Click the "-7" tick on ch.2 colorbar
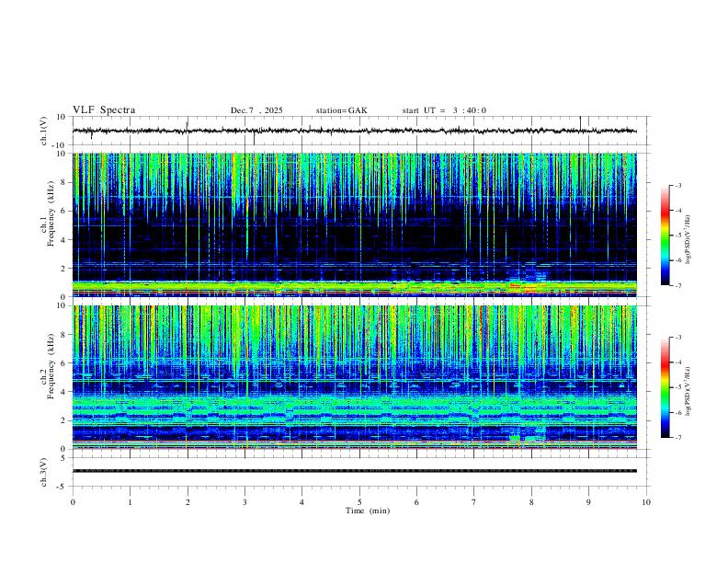 pos(677,438)
